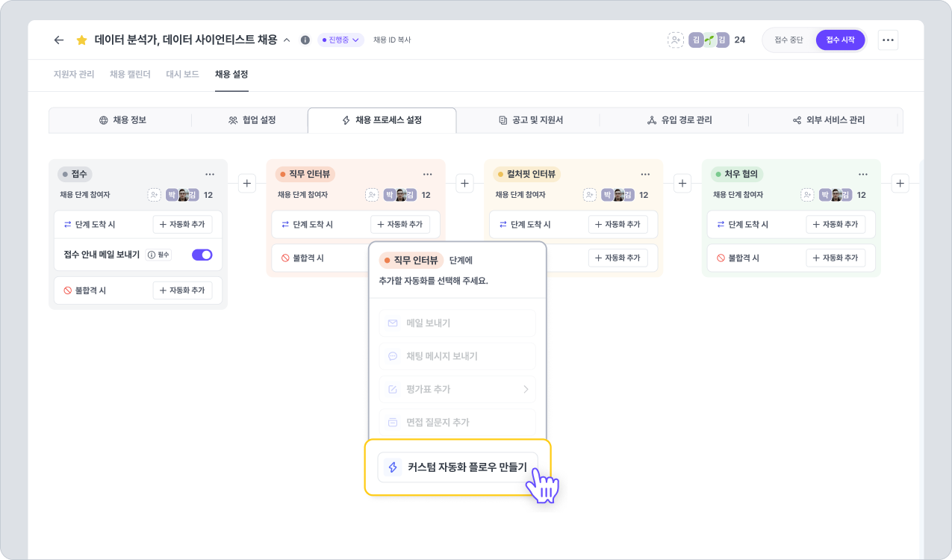
Task: Expand the 평가표 추가 submenu
Action: 525,389
